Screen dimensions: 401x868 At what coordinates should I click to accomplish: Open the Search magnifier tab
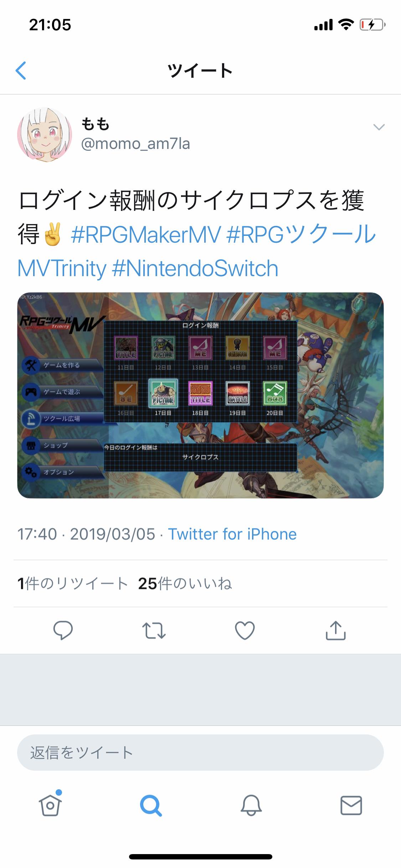(151, 805)
